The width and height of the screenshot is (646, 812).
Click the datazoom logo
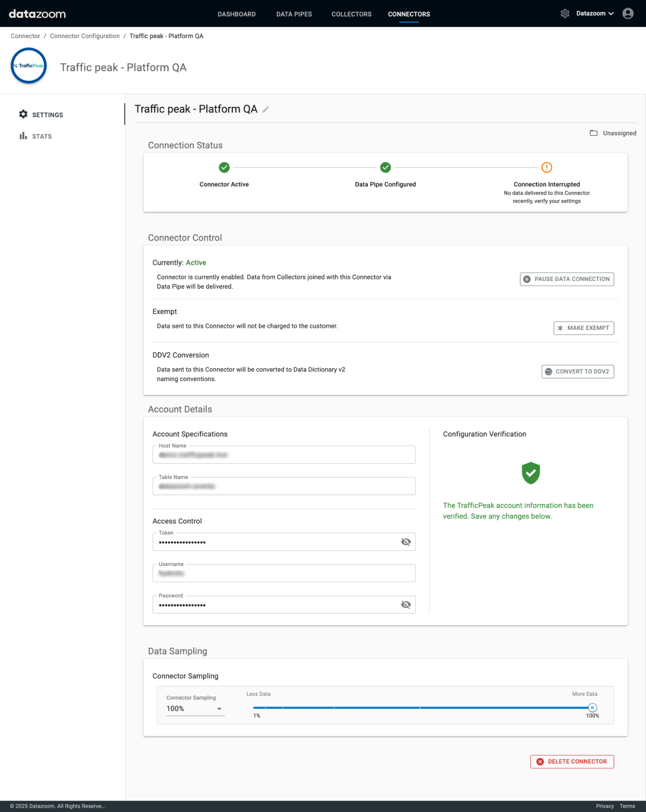click(x=37, y=14)
